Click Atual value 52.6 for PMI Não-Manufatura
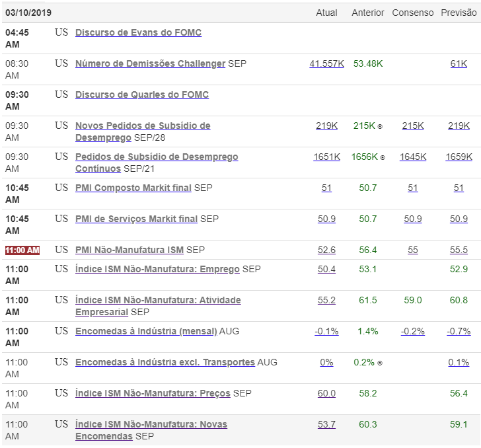This screenshot has width=481, height=448. click(326, 250)
